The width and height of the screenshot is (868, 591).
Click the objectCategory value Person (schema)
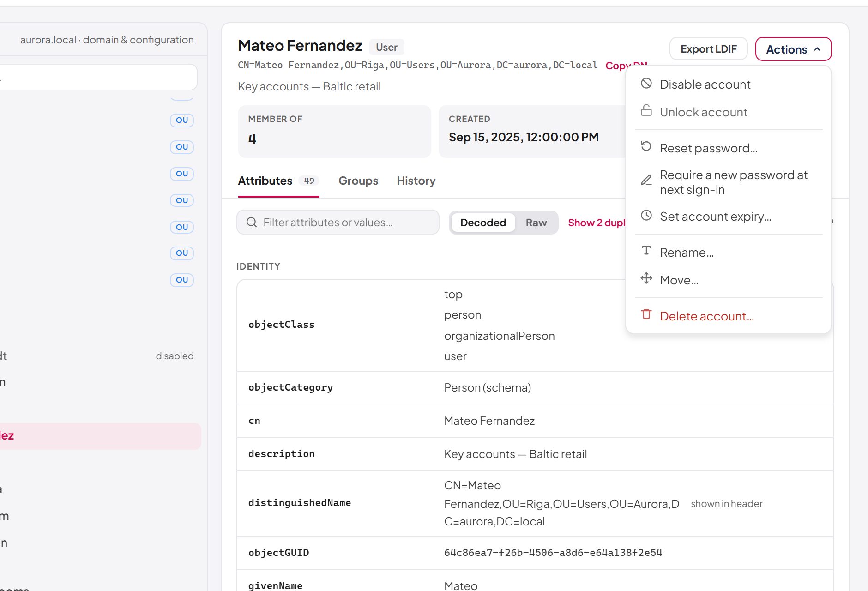pos(488,388)
